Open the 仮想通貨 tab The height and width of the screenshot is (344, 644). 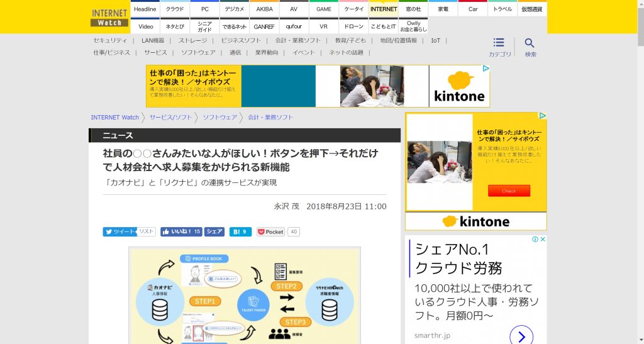click(x=532, y=9)
